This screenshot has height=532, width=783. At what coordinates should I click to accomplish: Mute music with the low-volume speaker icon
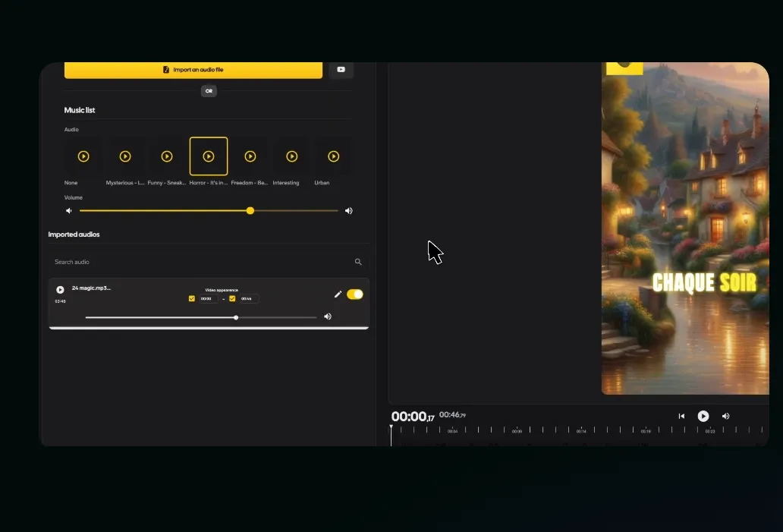click(69, 211)
